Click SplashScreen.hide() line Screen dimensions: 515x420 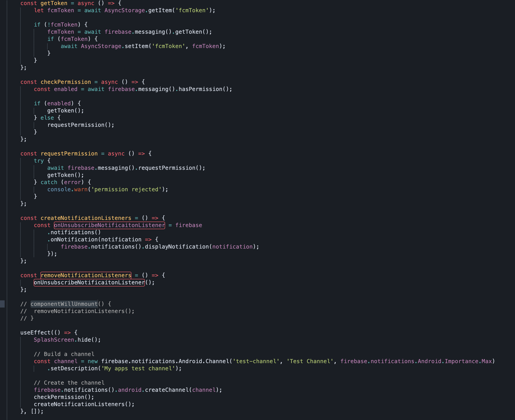[x=67, y=340]
